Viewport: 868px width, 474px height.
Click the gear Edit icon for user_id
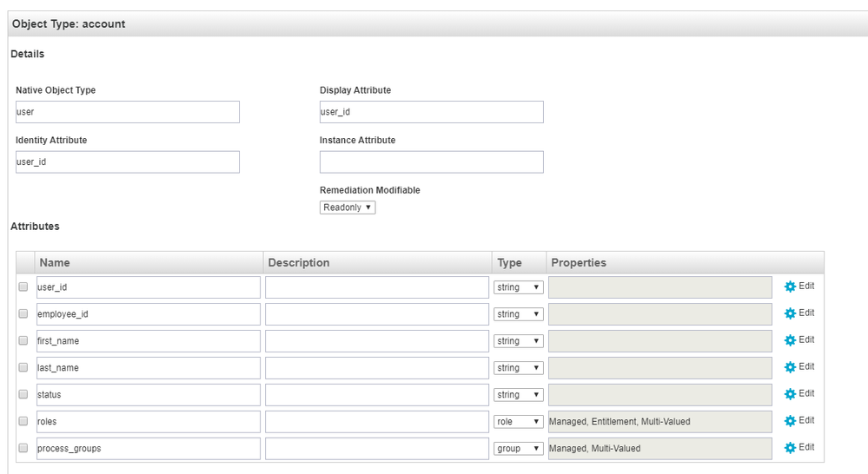pyautogui.click(x=790, y=286)
